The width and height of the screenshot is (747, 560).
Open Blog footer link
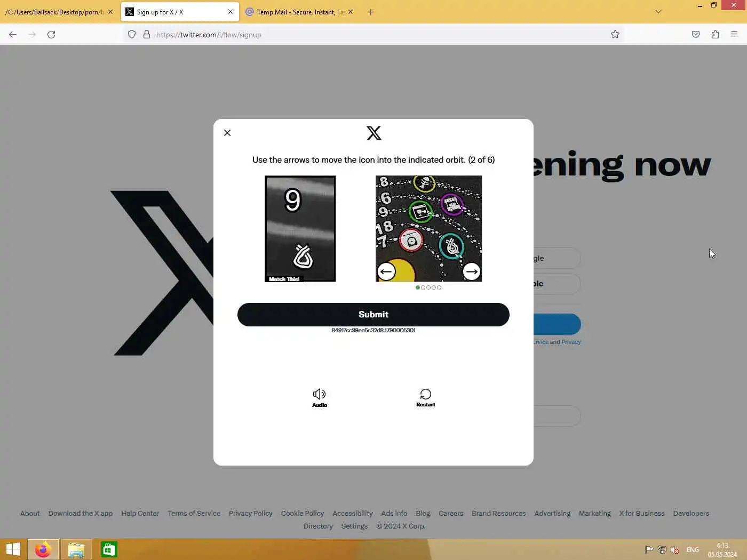[x=423, y=514]
